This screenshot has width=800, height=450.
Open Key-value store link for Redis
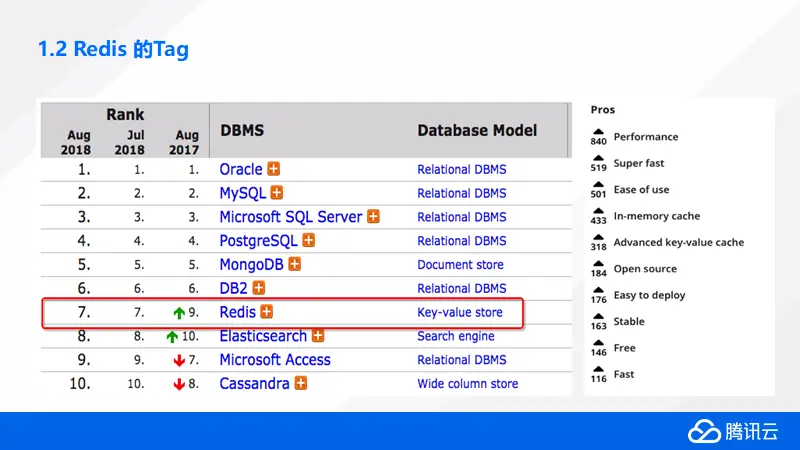(460, 312)
